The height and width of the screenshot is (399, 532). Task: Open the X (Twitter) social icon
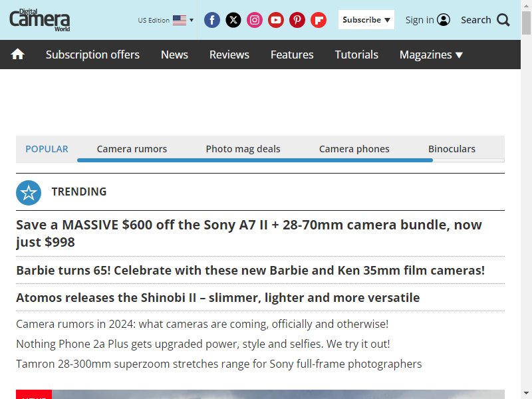coord(233,20)
